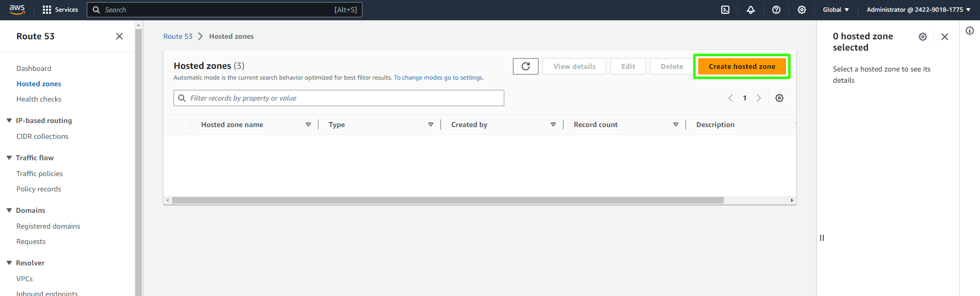Collapse the Traffic flow section
The height and width of the screenshot is (296, 980).
pyautogui.click(x=9, y=158)
